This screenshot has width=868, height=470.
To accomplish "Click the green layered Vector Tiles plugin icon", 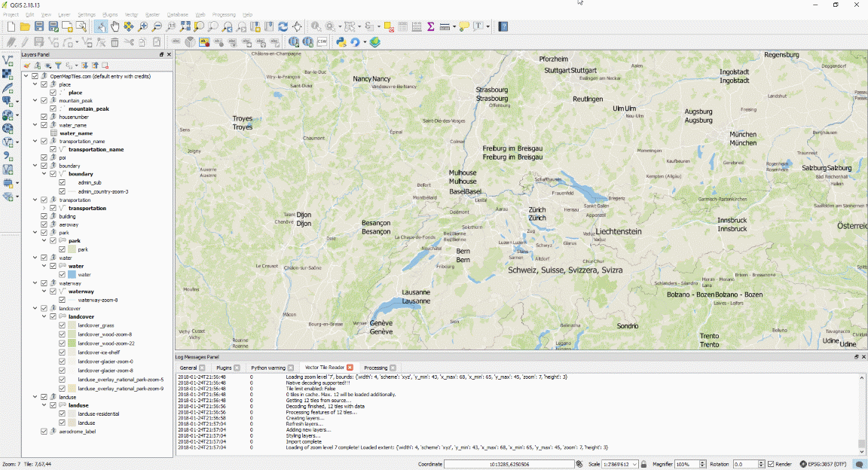I will 374,42.
